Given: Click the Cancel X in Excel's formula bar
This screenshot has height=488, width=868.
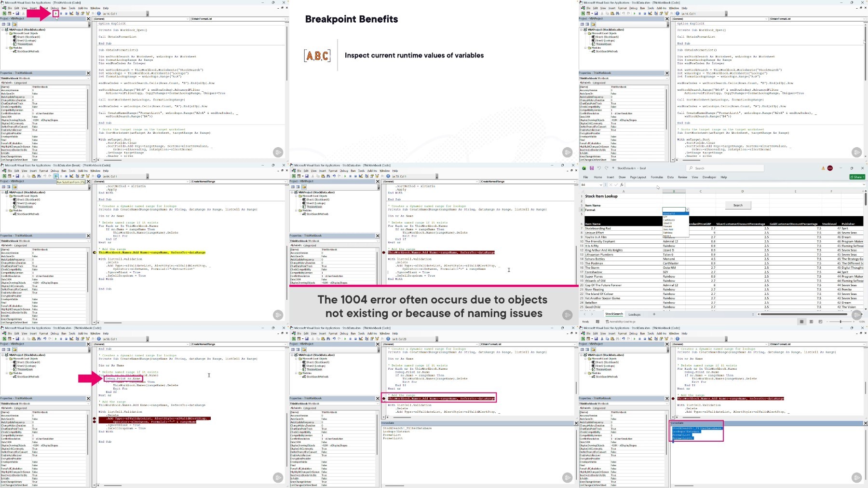Looking at the screenshot, I should click(611, 184).
